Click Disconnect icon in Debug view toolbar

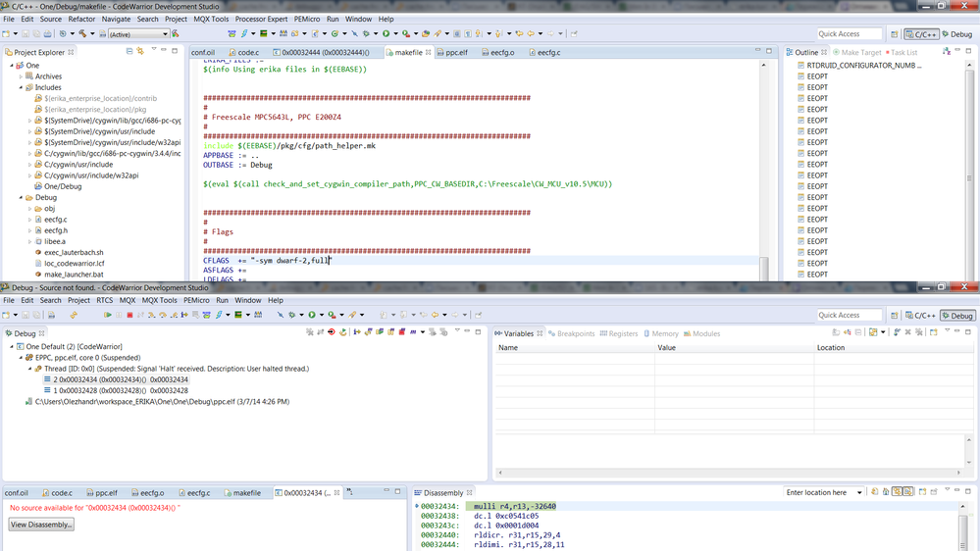(320, 331)
